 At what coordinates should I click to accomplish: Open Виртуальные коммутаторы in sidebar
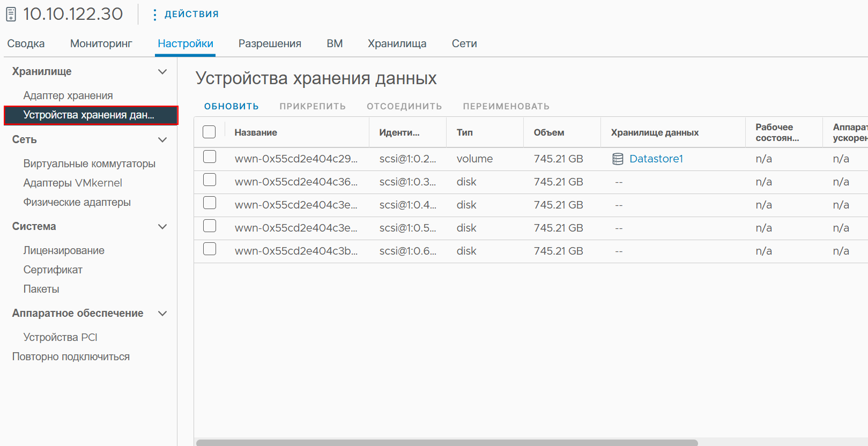pos(90,163)
